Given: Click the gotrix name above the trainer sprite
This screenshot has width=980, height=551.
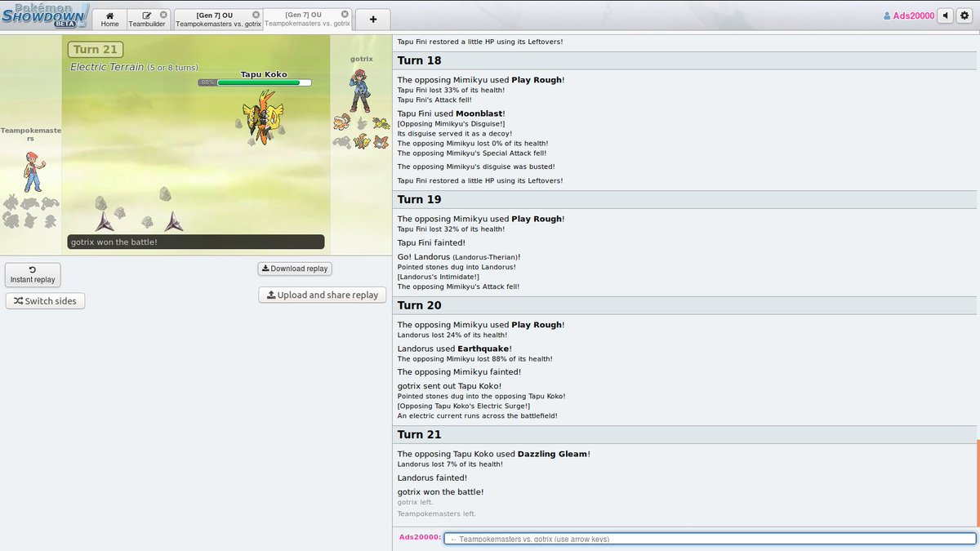Looking at the screenshot, I should (361, 60).
